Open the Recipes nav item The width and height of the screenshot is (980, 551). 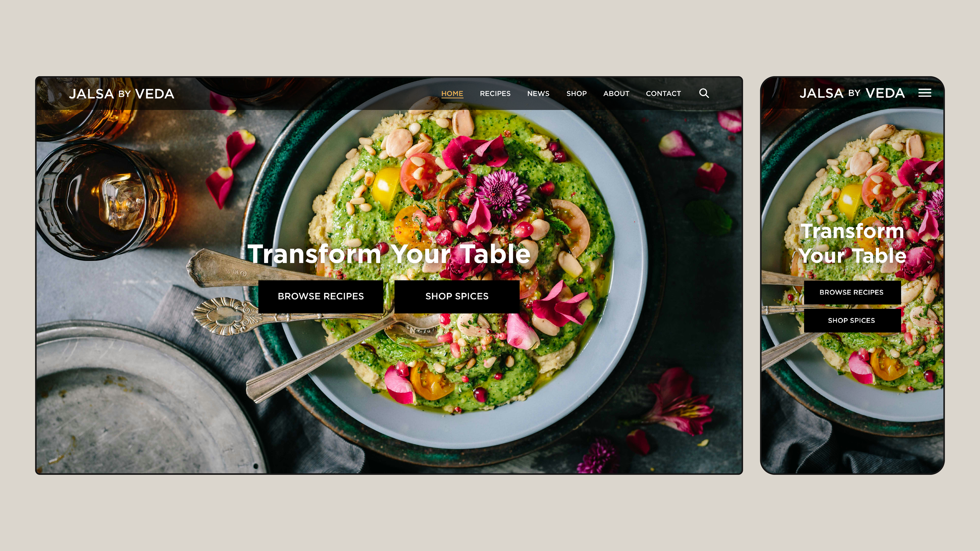coord(495,94)
